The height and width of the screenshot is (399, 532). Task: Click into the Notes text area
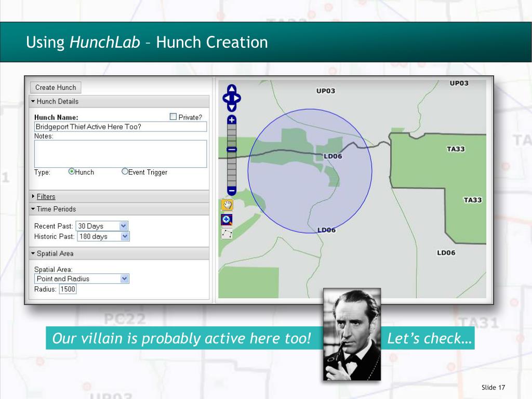click(x=121, y=154)
